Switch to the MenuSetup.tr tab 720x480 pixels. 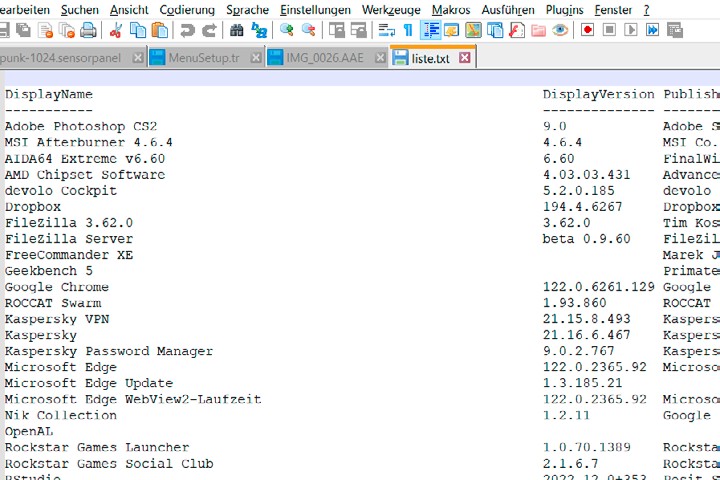click(x=203, y=58)
